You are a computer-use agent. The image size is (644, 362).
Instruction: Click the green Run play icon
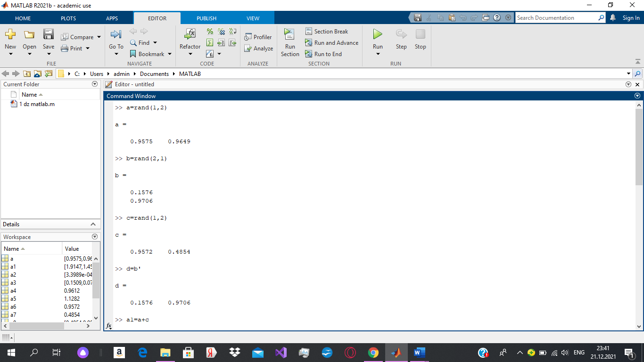coord(378,34)
